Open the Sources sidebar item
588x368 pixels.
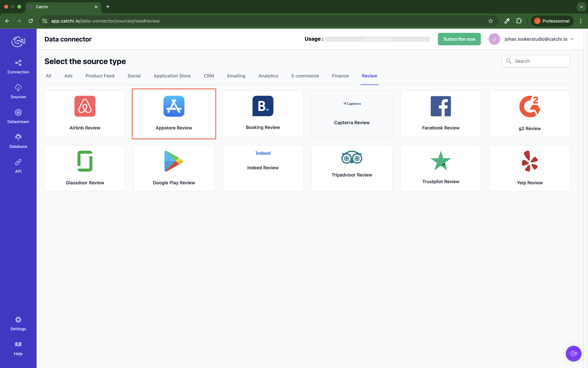click(x=18, y=92)
